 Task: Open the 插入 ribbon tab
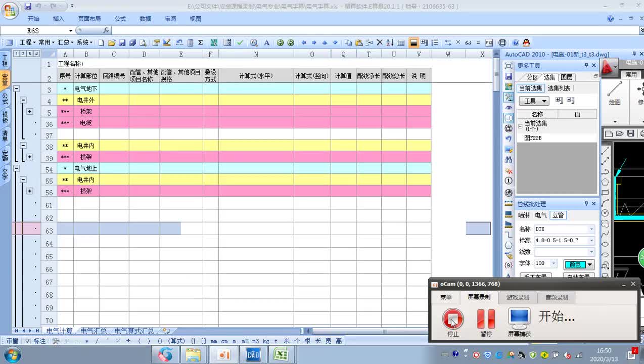tap(59, 19)
